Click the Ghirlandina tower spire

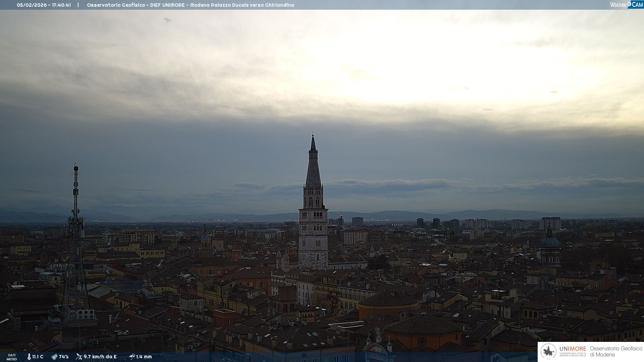(x=313, y=168)
